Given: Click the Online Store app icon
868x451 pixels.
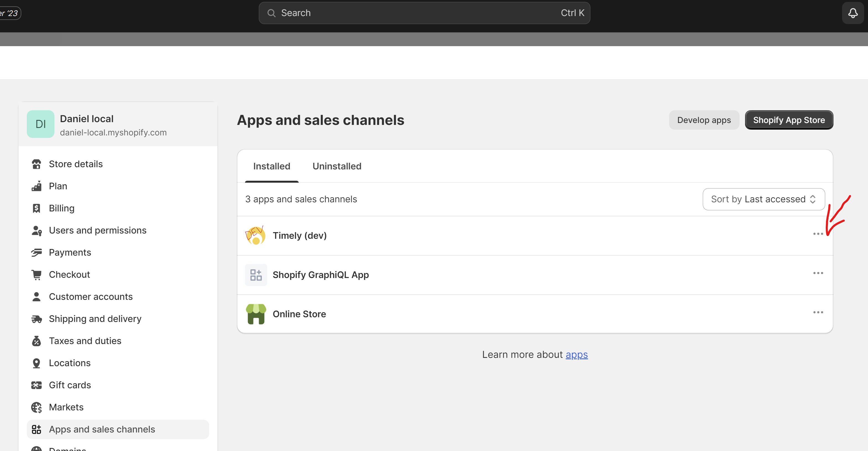Looking at the screenshot, I should point(256,314).
